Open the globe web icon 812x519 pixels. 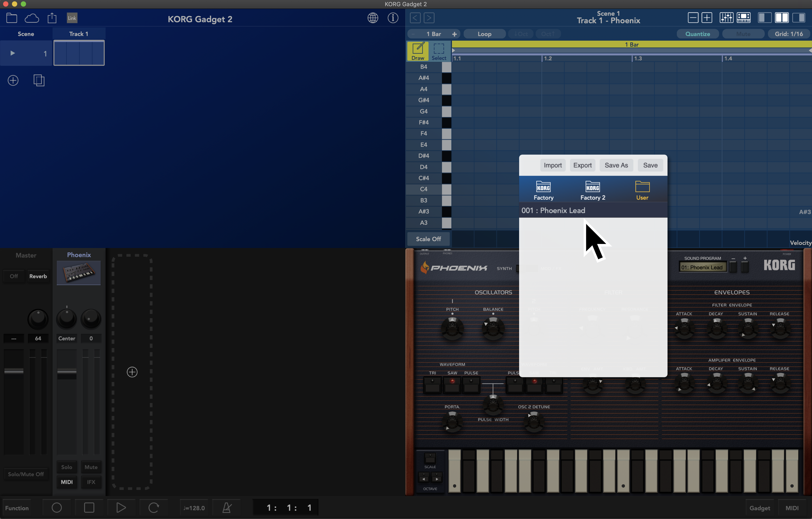[373, 18]
